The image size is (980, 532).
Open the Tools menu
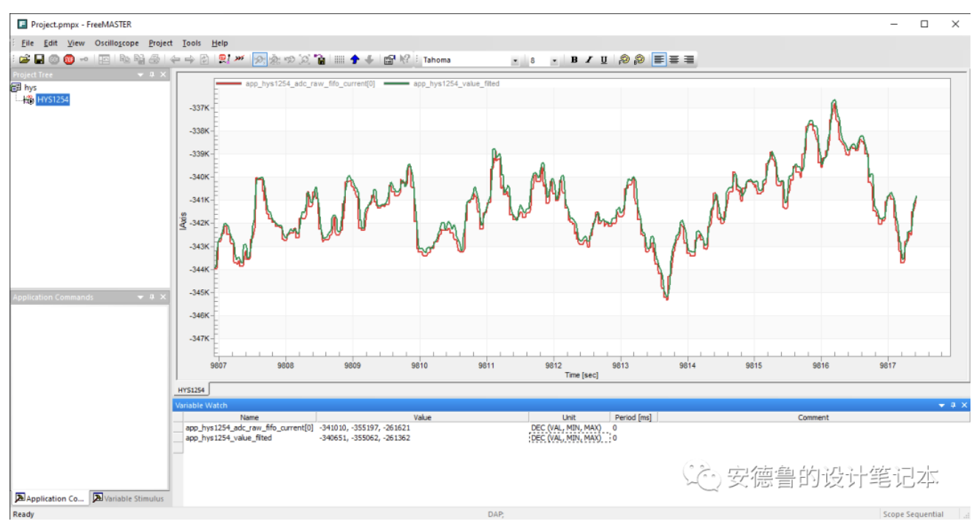point(192,43)
